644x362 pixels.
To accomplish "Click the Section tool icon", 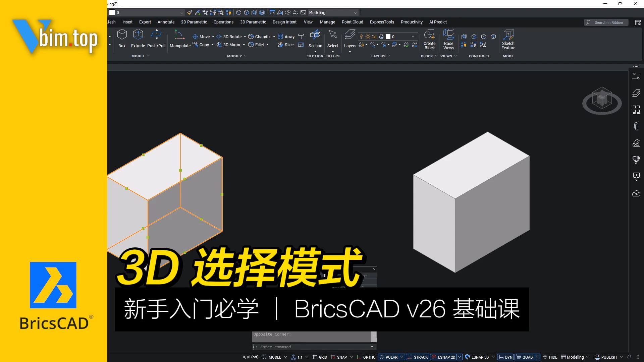I will pyautogui.click(x=315, y=35).
